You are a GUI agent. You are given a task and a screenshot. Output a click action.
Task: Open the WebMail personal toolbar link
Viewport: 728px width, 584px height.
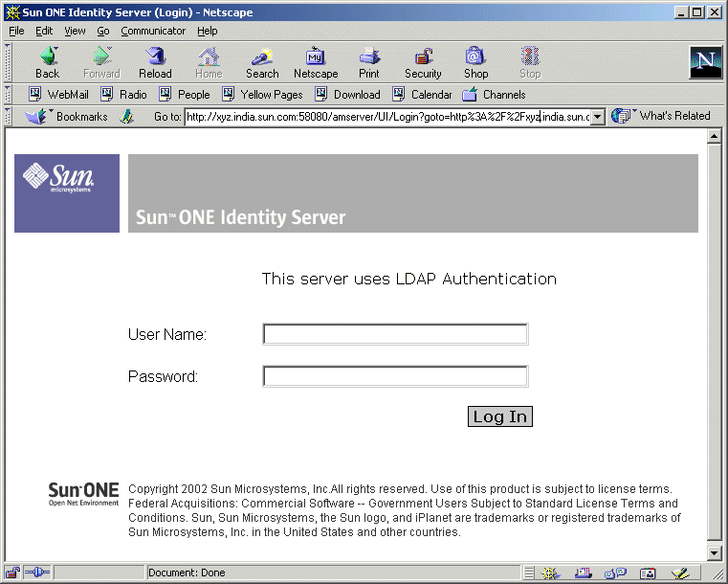(x=59, y=95)
